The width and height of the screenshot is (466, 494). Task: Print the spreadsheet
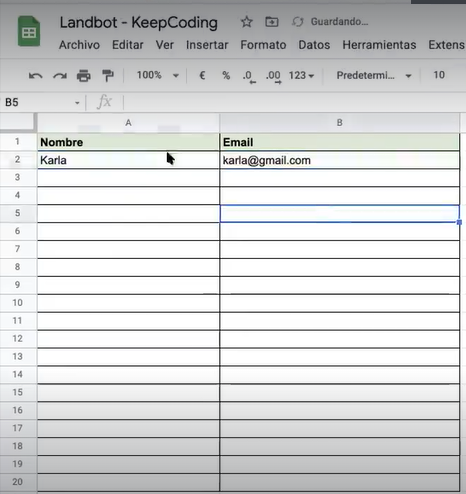coord(84,76)
